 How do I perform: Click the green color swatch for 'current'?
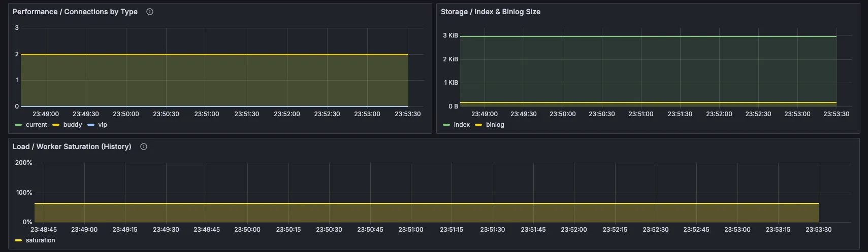[x=19, y=125]
